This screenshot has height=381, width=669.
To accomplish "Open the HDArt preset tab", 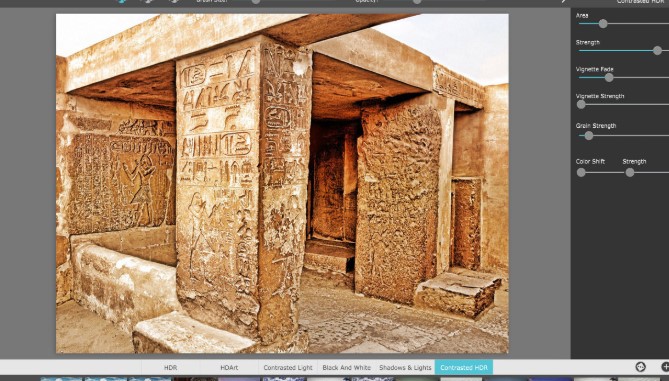I will [229, 367].
